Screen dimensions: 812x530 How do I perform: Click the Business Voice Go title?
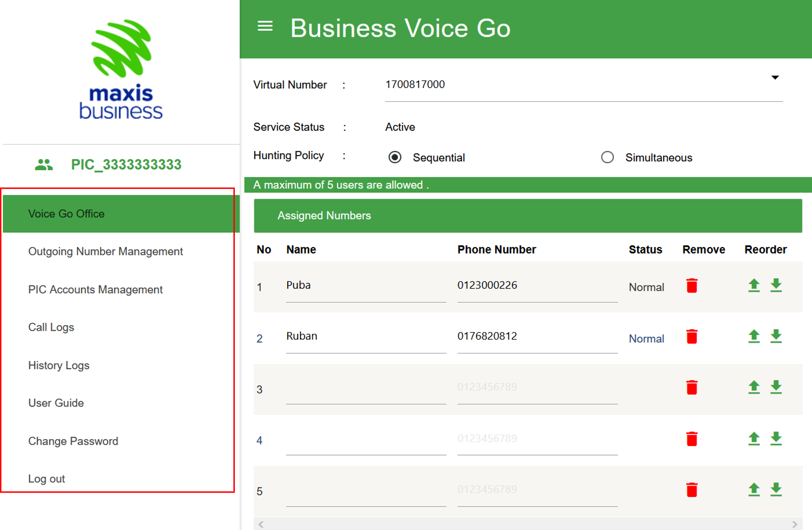pyautogui.click(x=400, y=28)
